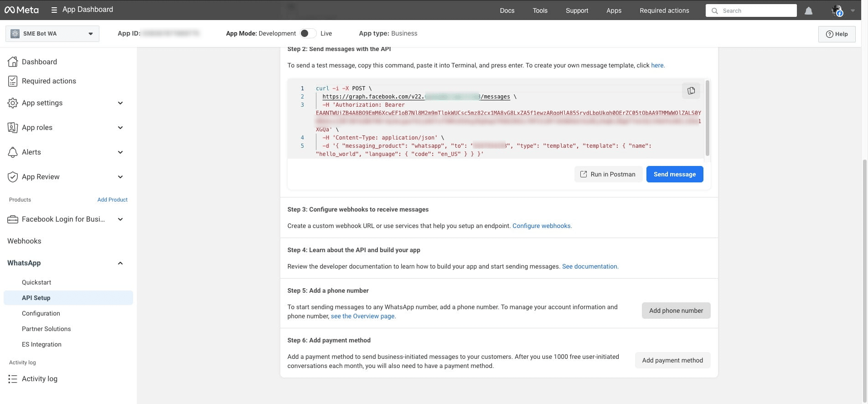Click the Send message button

[675, 174]
